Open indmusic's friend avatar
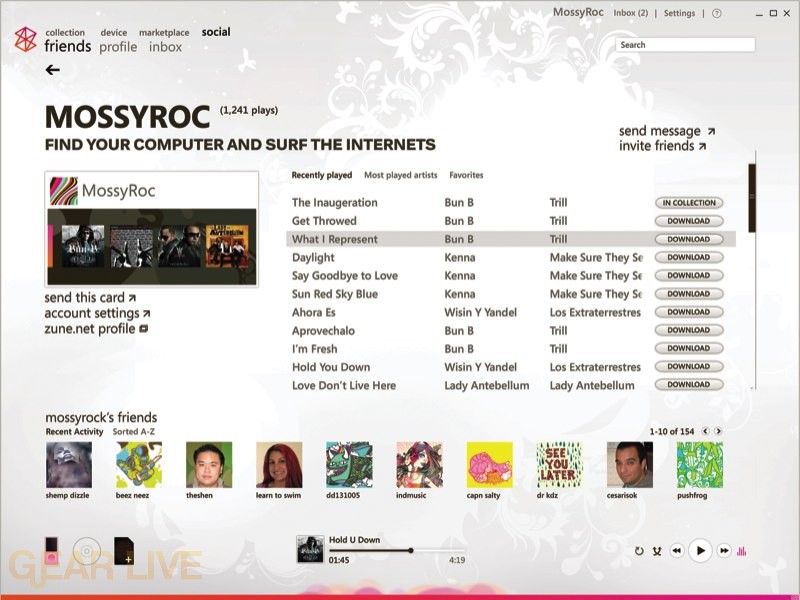Image resolution: width=800 pixels, height=600 pixels. tap(419, 465)
